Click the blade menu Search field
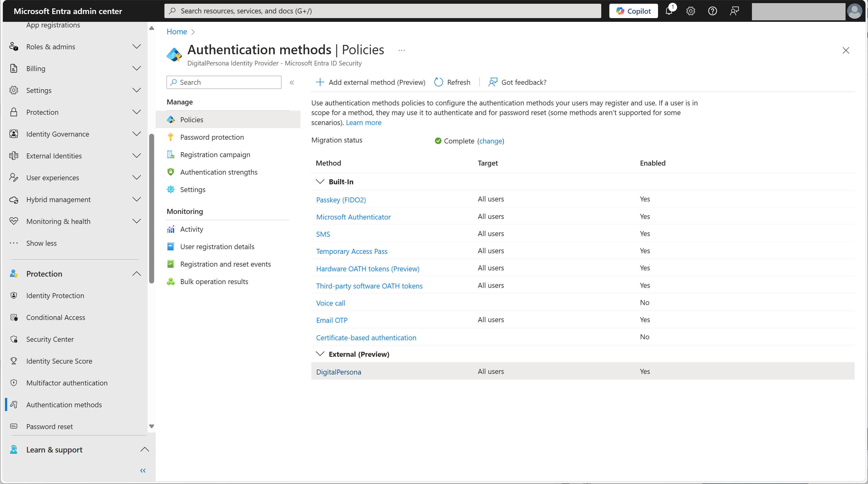The image size is (868, 484). coord(224,82)
